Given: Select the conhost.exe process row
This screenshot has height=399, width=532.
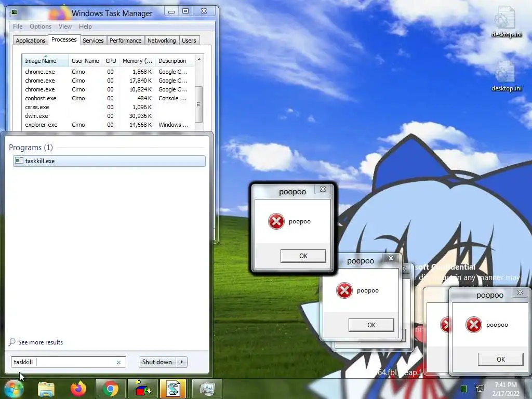Looking at the screenshot, I should tap(108, 98).
